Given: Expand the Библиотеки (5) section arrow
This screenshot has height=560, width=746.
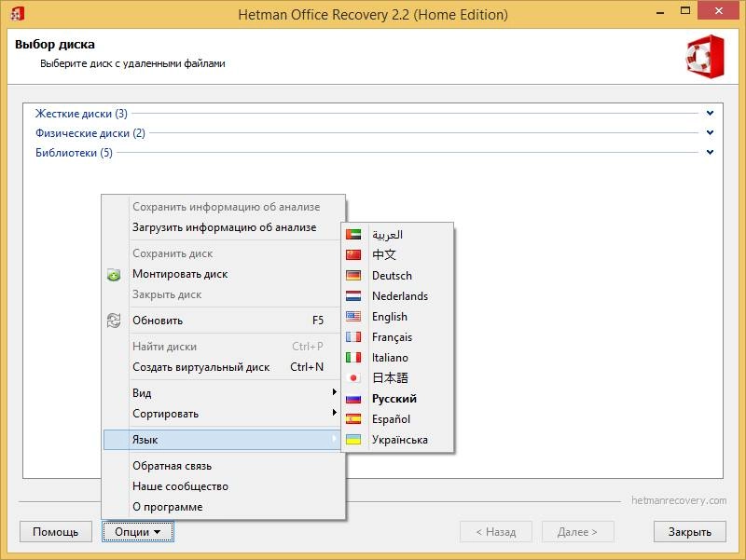Looking at the screenshot, I should pos(710,152).
